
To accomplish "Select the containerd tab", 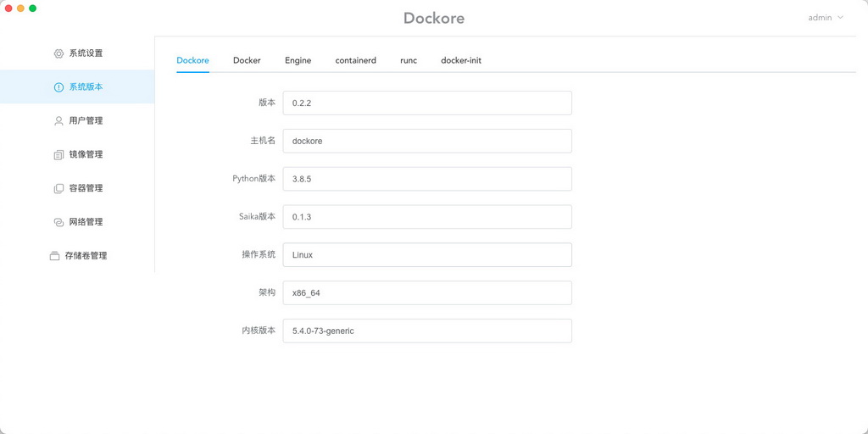I will 355,60.
